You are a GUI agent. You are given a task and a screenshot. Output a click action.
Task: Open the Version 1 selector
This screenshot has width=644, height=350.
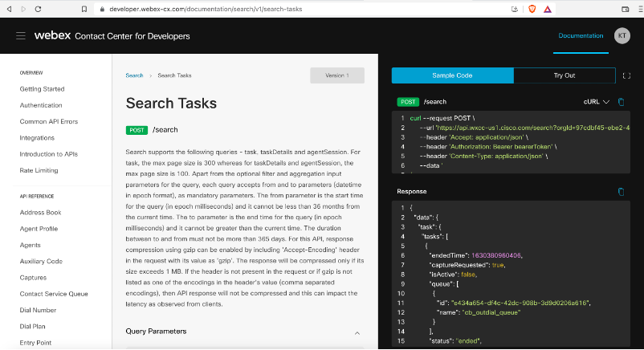point(336,75)
